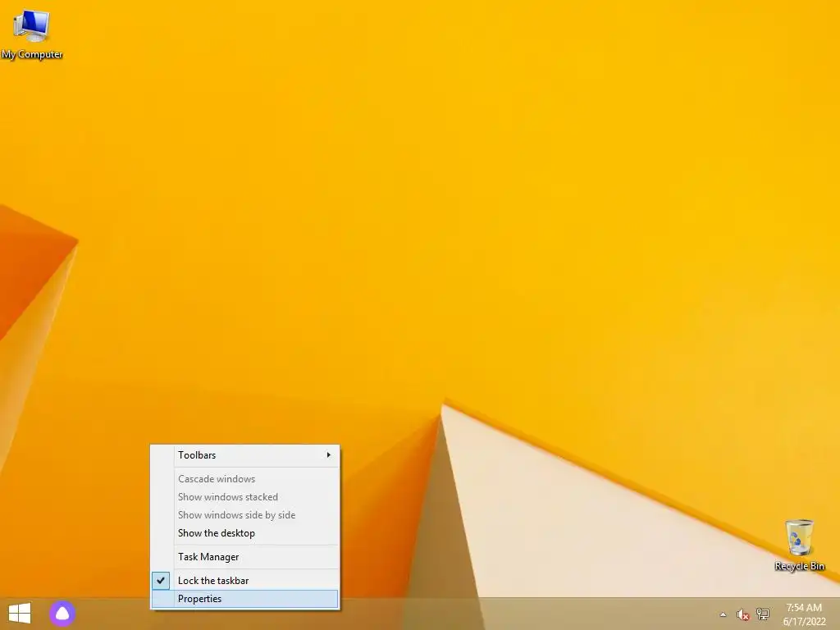Show hidden tray icons arrow
840x630 pixels.
(x=723, y=614)
